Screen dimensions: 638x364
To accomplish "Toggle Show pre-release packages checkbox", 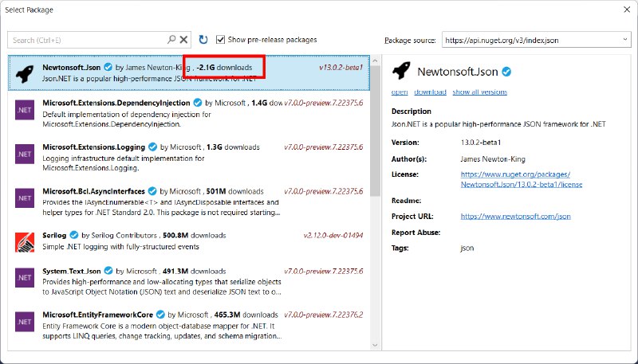I will pos(221,39).
